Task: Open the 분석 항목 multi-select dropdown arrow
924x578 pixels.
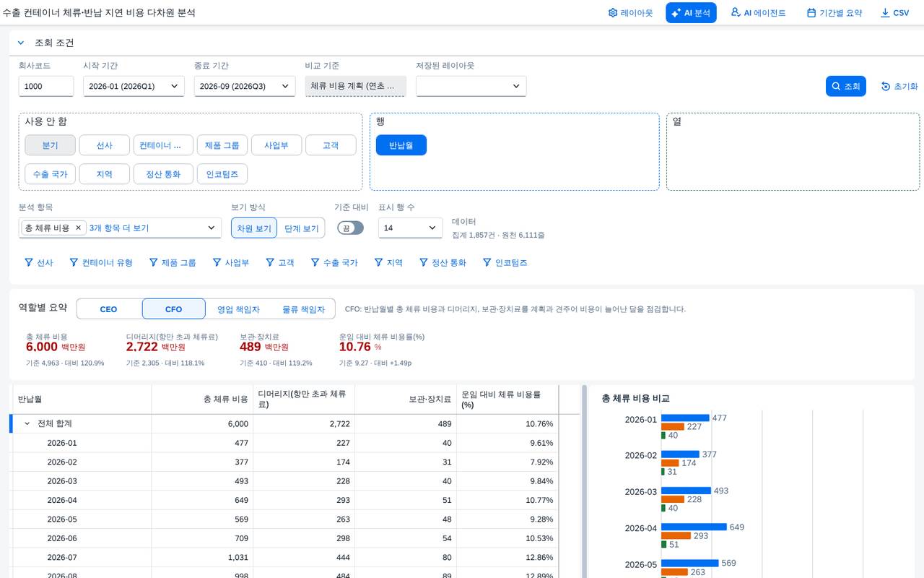Action: pos(212,228)
